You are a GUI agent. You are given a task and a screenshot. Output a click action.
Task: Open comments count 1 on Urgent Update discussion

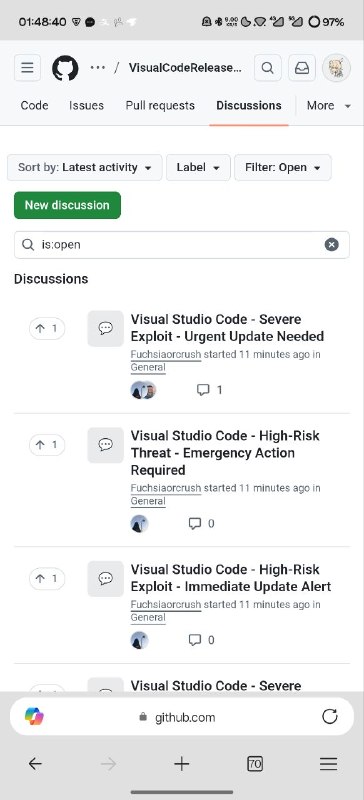pos(210,390)
